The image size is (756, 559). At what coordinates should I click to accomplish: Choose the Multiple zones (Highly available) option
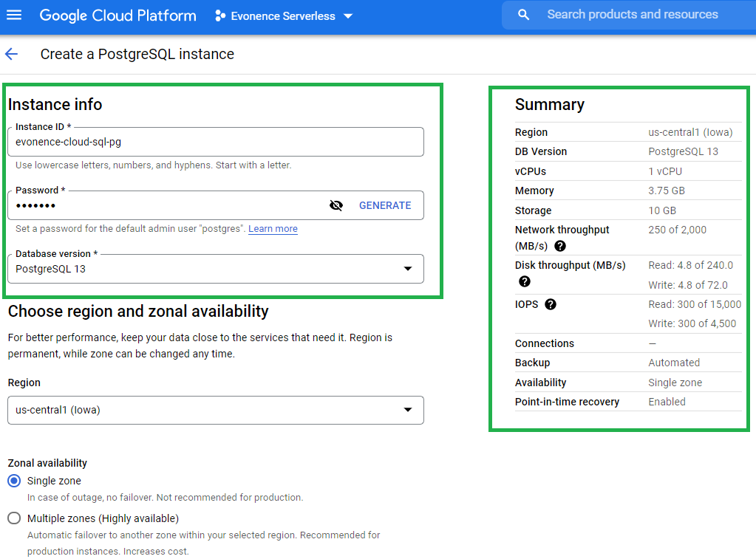(x=13, y=518)
